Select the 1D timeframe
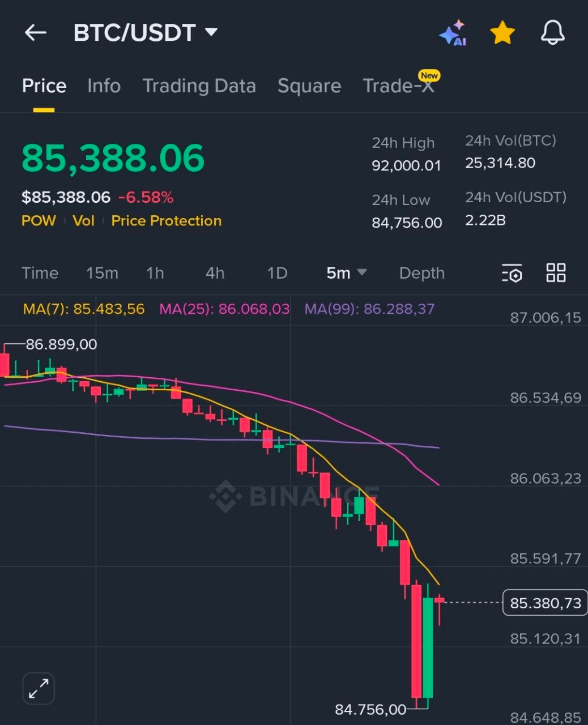Screen dimensions: 588x725 [x=276, y=272]
